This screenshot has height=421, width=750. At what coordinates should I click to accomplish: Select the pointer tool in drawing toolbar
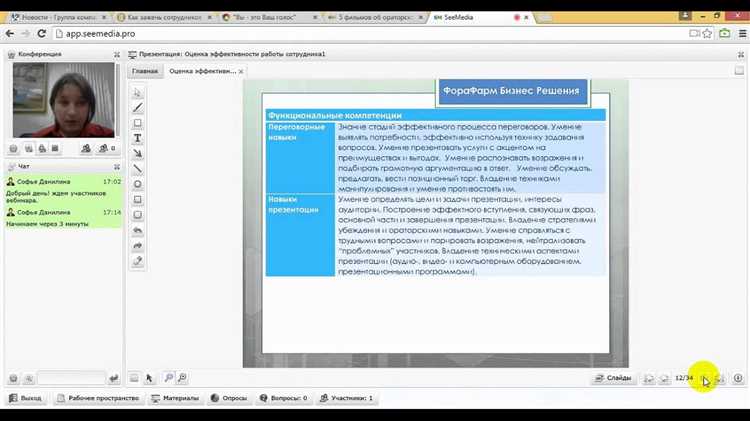(x=137, y=92)
